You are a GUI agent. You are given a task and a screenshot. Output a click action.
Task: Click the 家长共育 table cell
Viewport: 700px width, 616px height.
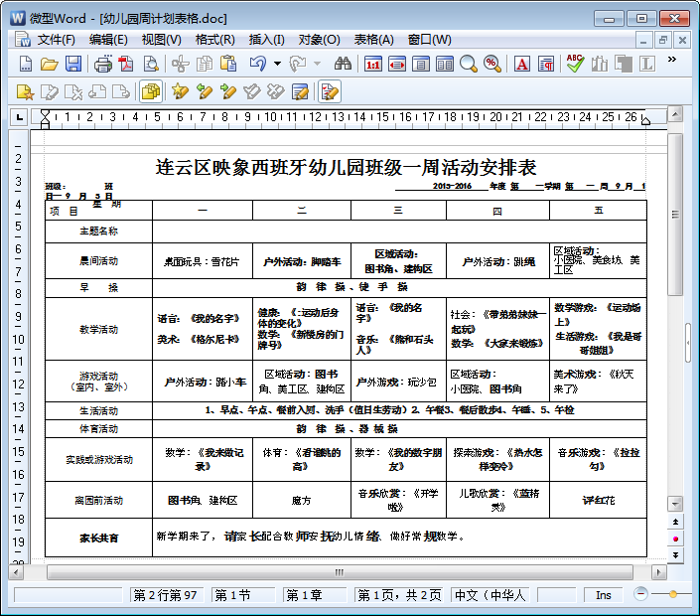pos(98,538)
